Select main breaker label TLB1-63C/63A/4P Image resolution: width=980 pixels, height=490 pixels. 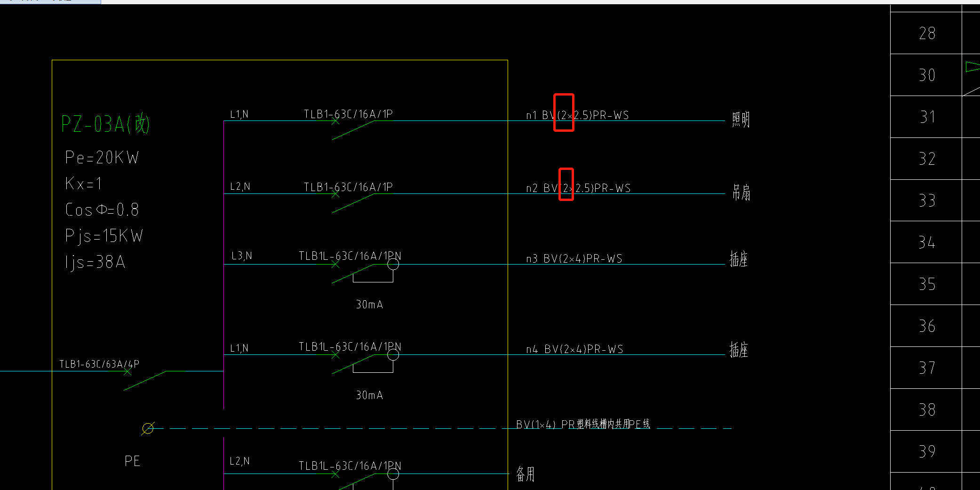point(99,364)
